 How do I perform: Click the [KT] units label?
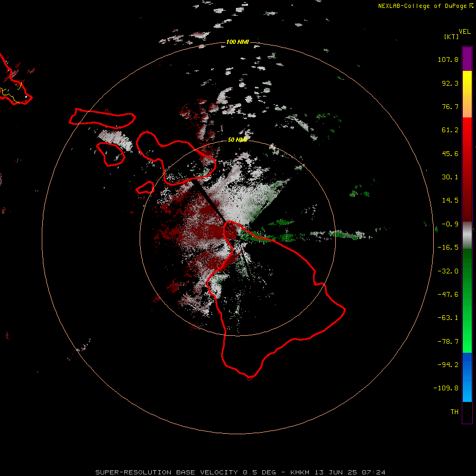(451, 36)
